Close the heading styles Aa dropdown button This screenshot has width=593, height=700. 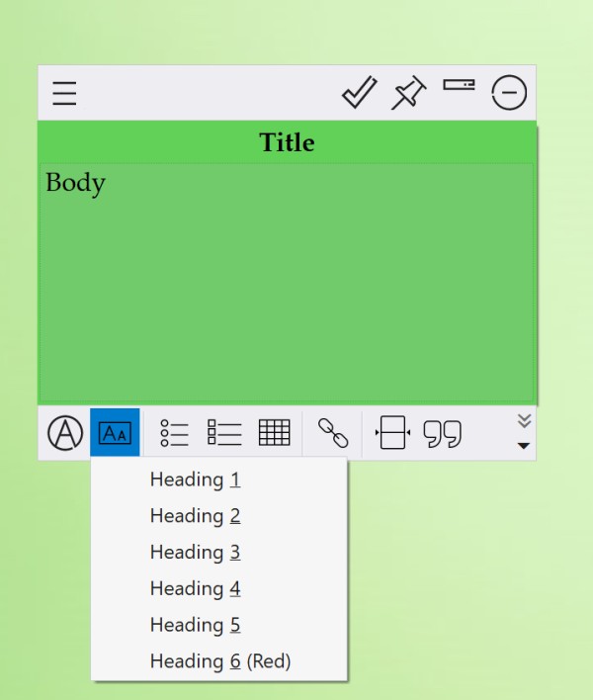pyautogui.click(x=115, y=433)
